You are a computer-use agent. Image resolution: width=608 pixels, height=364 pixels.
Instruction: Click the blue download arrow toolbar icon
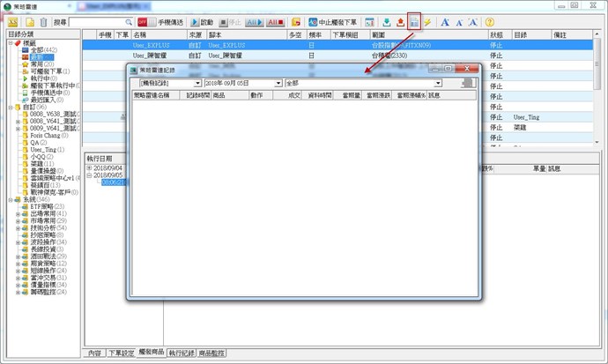(x=386, y=21)
